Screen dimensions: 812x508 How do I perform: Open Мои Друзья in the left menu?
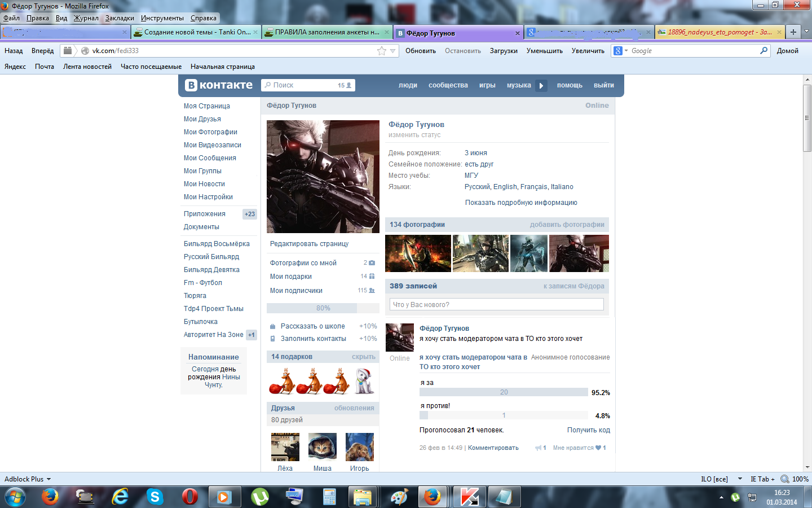[202, 119]
